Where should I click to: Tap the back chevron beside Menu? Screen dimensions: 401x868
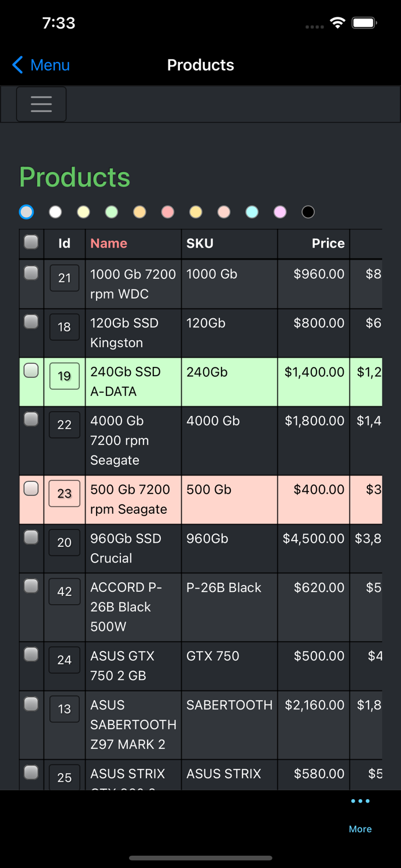pyautogui.click(x=17, y=65)
